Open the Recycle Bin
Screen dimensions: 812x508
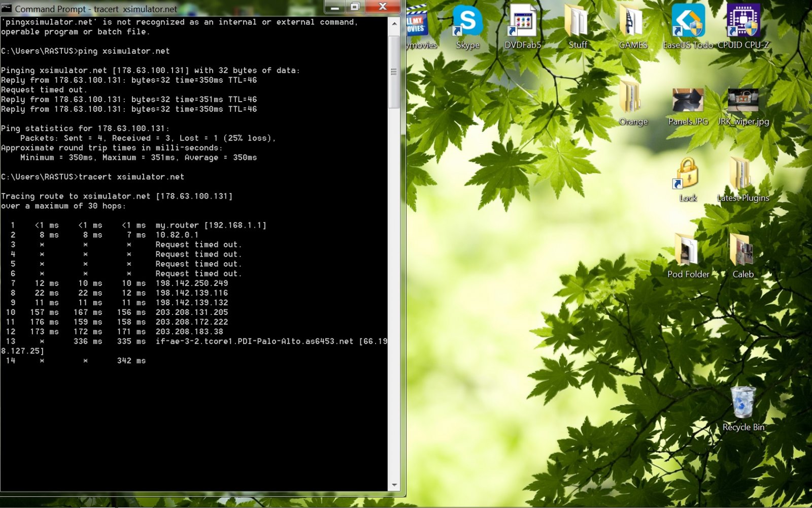coord(743,404)
